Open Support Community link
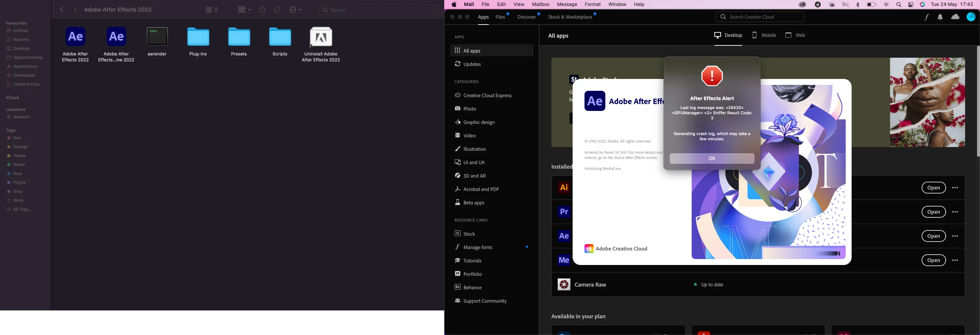The image size is (980, 335). click(481, 301)
